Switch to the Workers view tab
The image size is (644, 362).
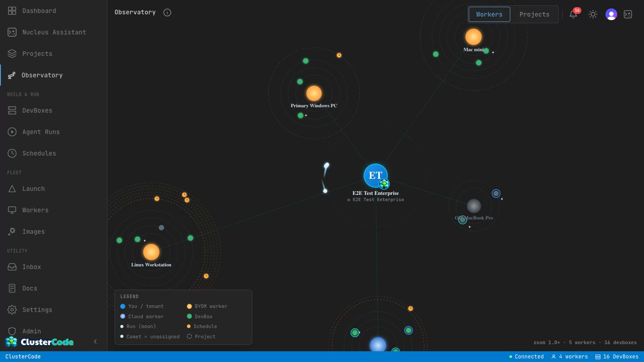(x=489, y=14)
